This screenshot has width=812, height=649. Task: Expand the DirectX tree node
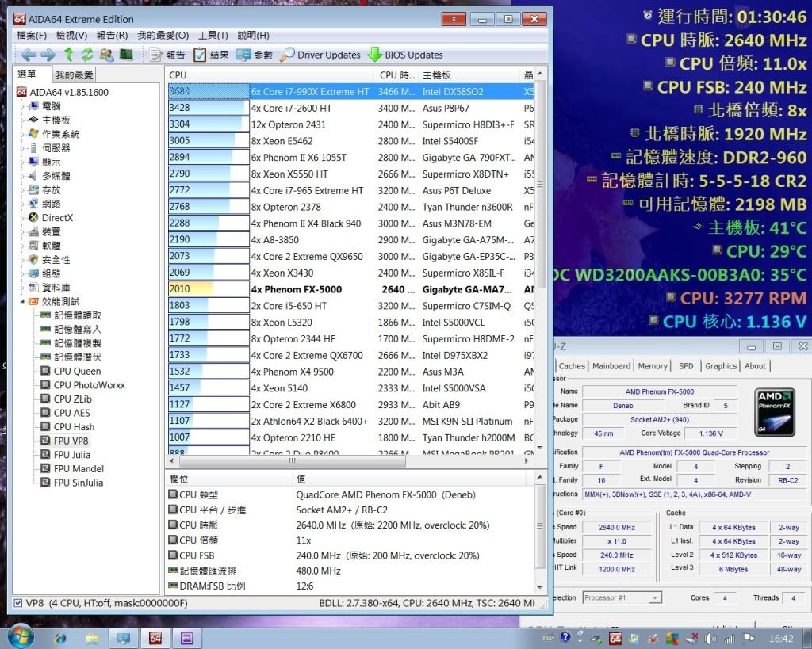click(22, 217)
